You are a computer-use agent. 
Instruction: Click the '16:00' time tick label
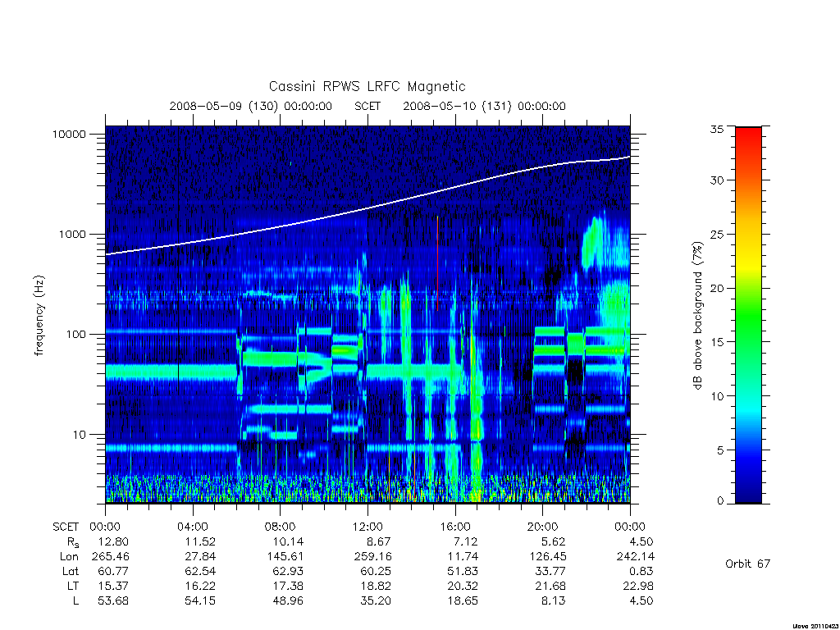point(454,527)
